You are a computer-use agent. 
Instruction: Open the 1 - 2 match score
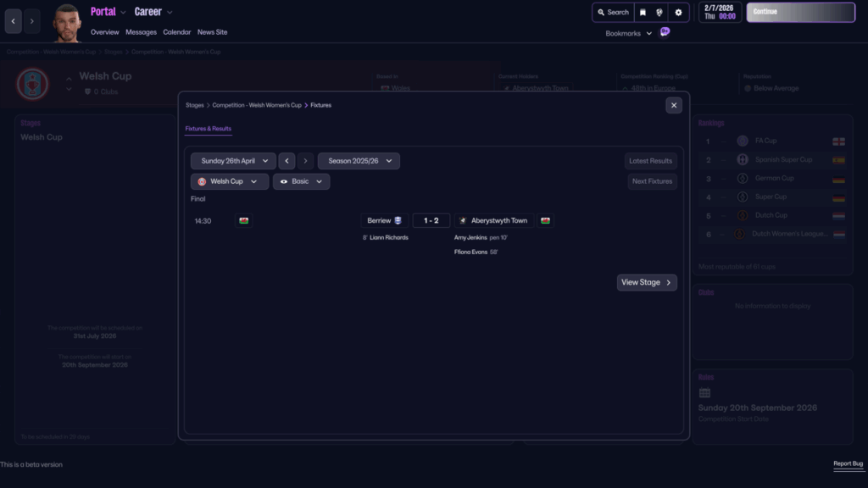click(431, 220)
